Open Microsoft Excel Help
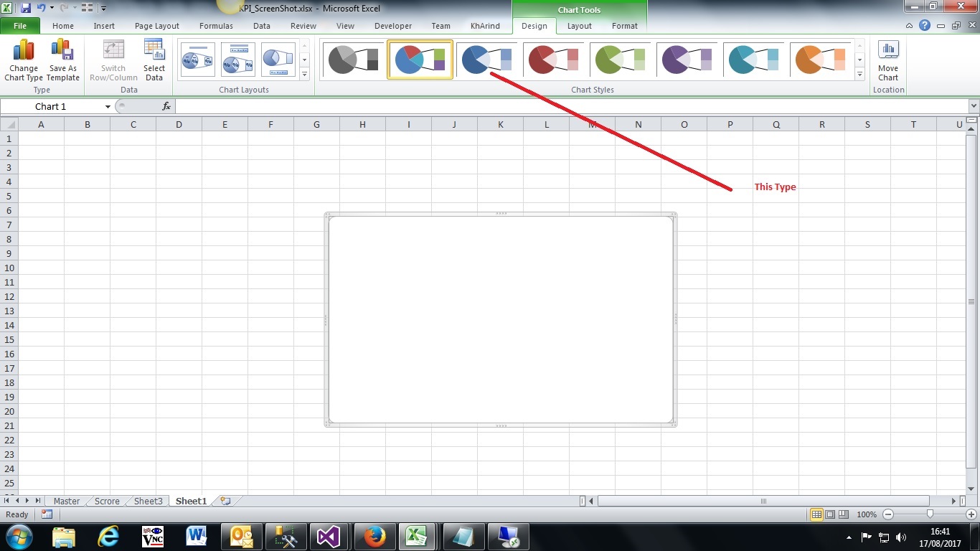The image size is (980, 551). (x=925, y=26)
